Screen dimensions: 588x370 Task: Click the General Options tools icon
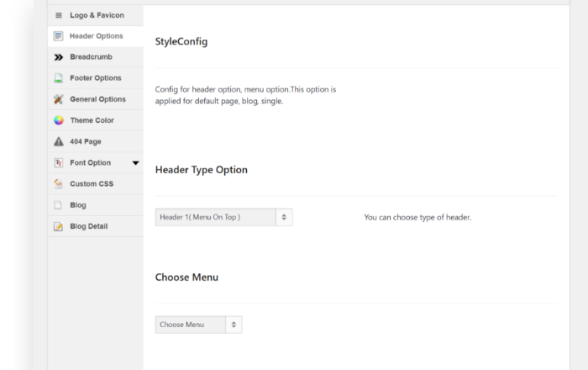point(58,99)
